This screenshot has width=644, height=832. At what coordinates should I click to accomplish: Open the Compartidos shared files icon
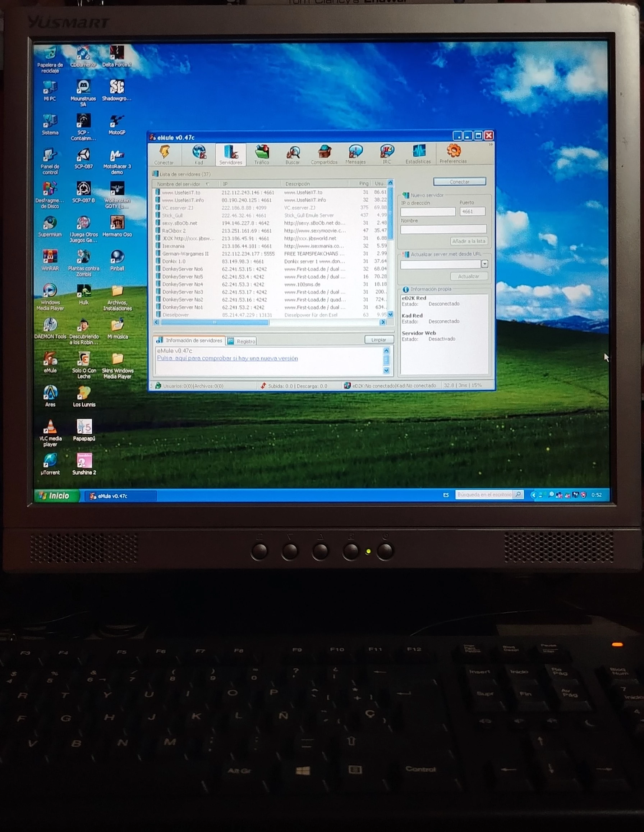point(324,154)
